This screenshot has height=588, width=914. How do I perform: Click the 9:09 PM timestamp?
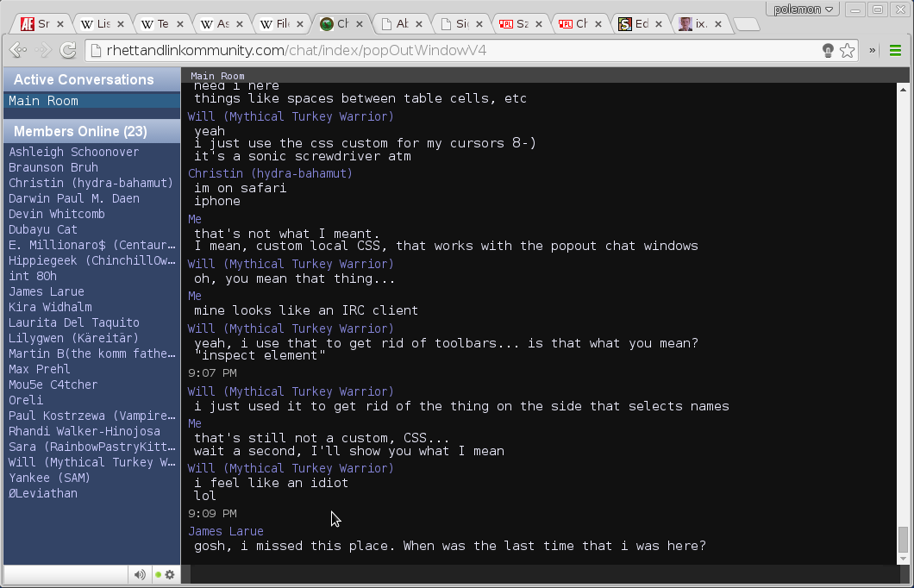point(212,514)
